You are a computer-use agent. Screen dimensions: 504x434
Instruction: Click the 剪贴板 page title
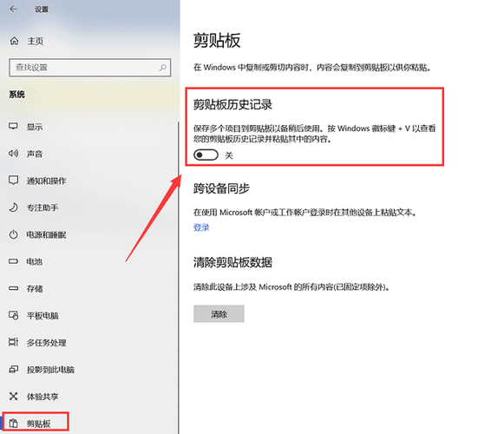tap(217, 41)
